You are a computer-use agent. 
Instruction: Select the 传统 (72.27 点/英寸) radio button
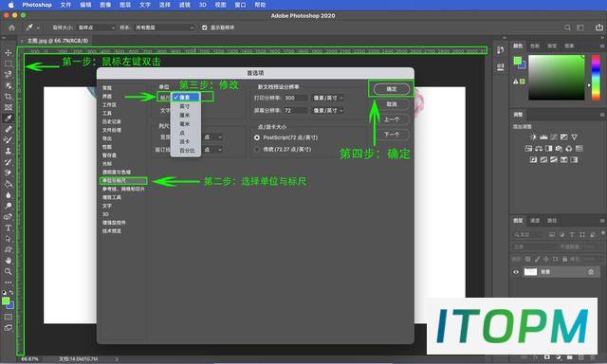[257, 150]
